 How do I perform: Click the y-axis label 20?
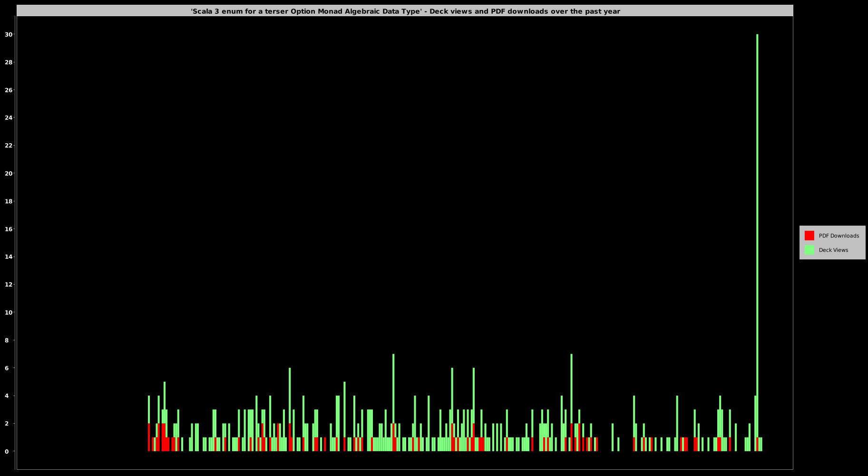pos(9,173)
